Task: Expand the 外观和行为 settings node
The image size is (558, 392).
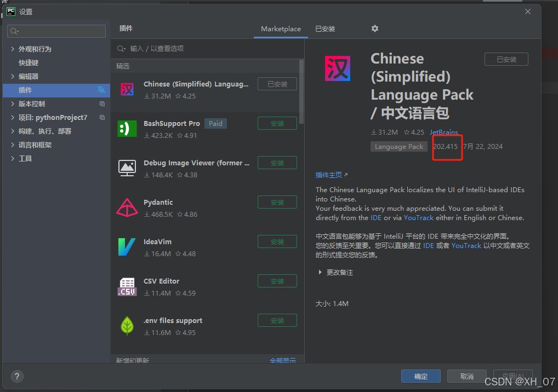Action: coord(13,49)
